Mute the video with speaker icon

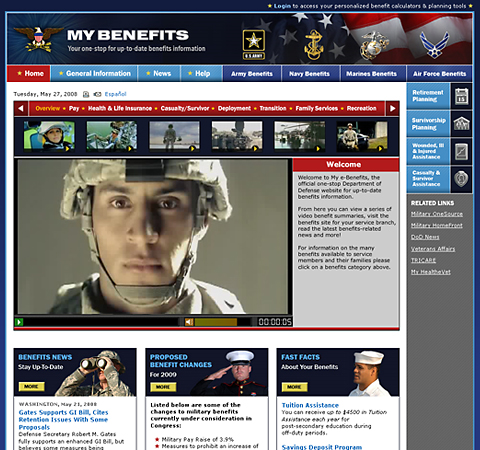189,322
